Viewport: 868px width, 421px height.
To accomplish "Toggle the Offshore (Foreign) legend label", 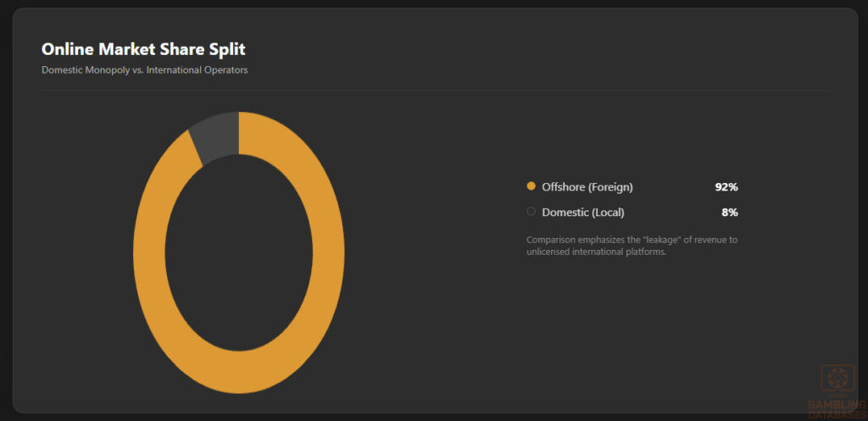I will [587, 187].
